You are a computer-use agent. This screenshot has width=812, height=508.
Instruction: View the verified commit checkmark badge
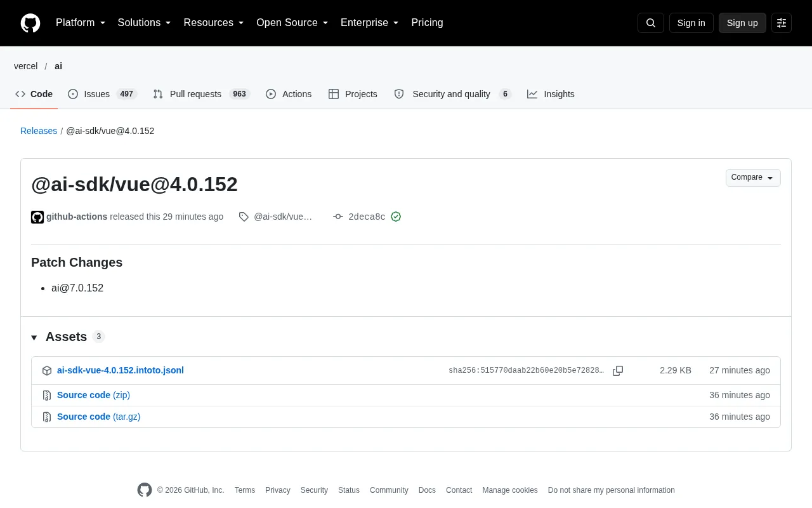tap(396, 217)
